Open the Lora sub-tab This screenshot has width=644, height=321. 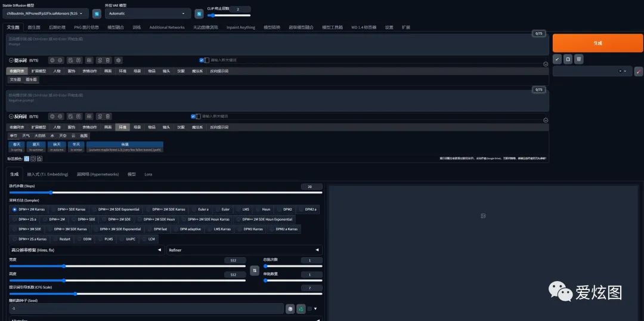pyautogui.click(x=148, y=174)
